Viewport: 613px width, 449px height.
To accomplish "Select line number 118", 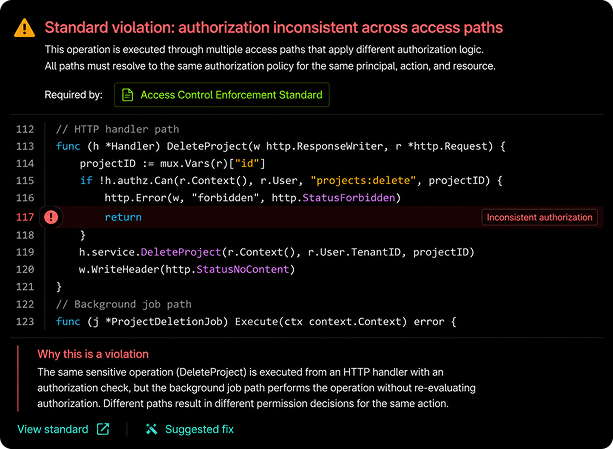I will (x=25, y=235).
